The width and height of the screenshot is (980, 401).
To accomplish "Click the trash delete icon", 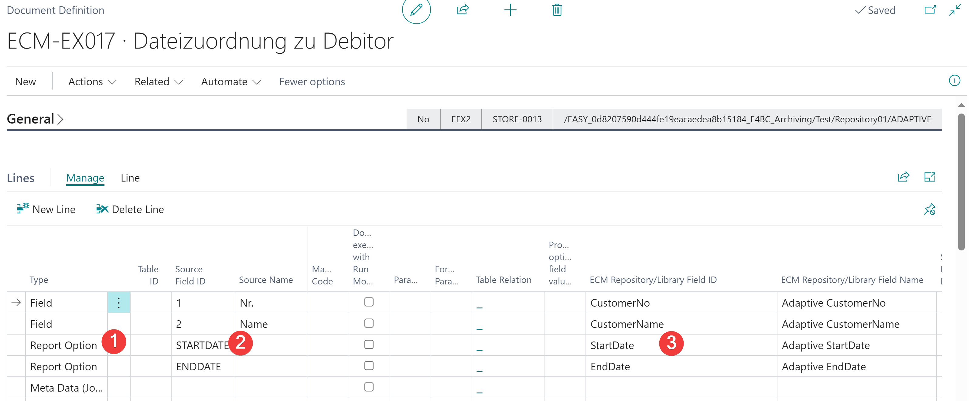I will tap(557, 10).
